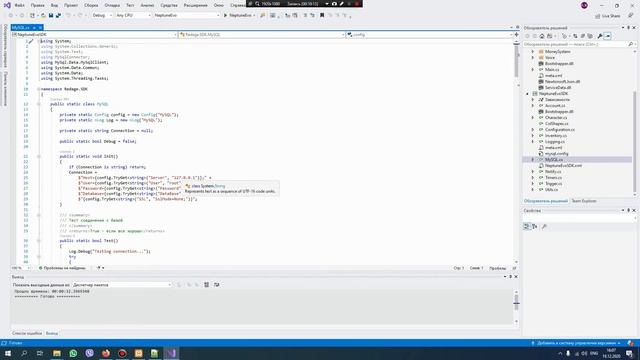Select Inventory.cs in Solution Explorer
Screen dimensions: 640x360
pos(556,136)
